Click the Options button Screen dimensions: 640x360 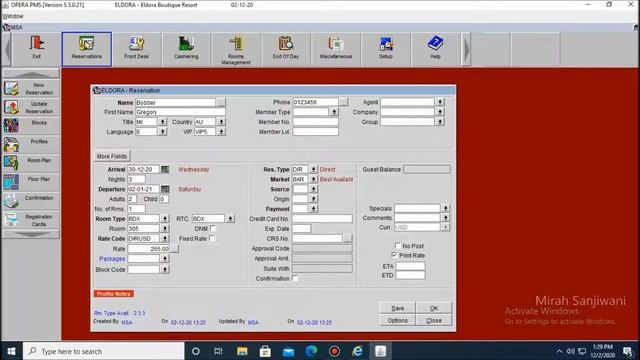(x=398, y=320)
